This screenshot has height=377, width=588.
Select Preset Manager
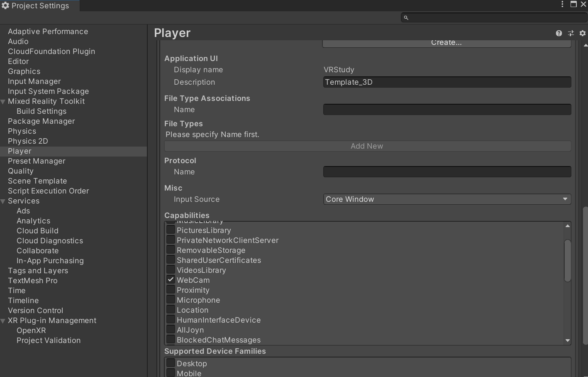[x=37, y=161]
